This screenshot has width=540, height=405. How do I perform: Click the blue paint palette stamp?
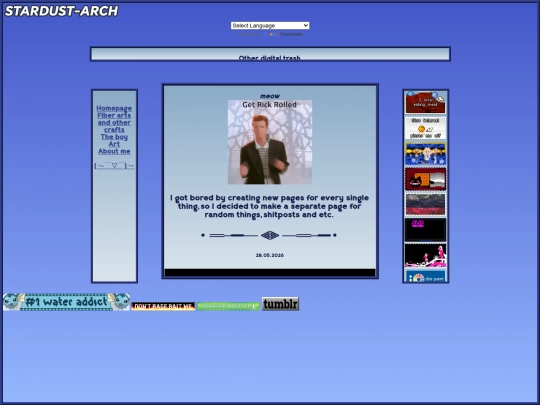click(x=425, y=276)
